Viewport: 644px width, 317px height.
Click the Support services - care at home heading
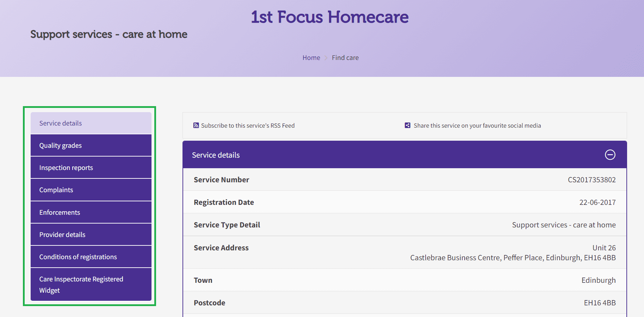tap(109, 34)
